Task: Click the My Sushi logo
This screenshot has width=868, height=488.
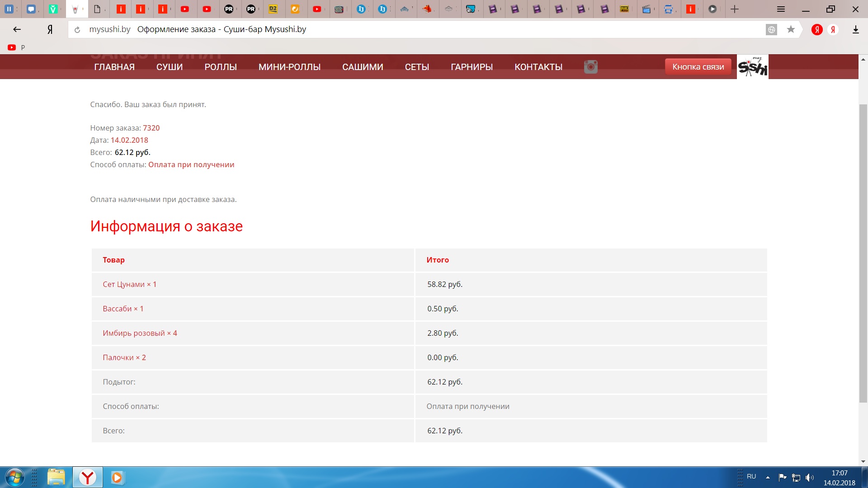Action: [752, 67]
